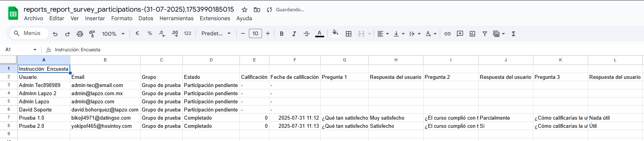Click the Print icon
The image size is (644, 141).
coord(80,34)
